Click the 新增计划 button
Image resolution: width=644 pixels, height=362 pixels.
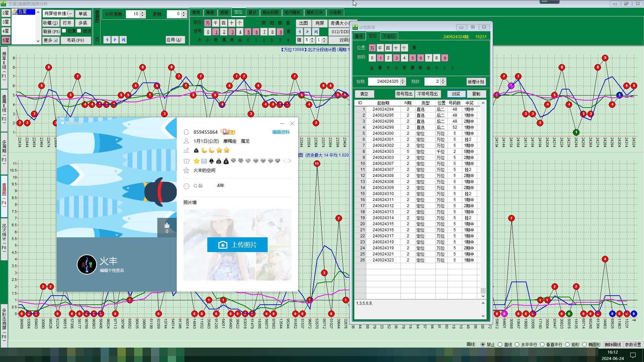(x=476, y=82)
